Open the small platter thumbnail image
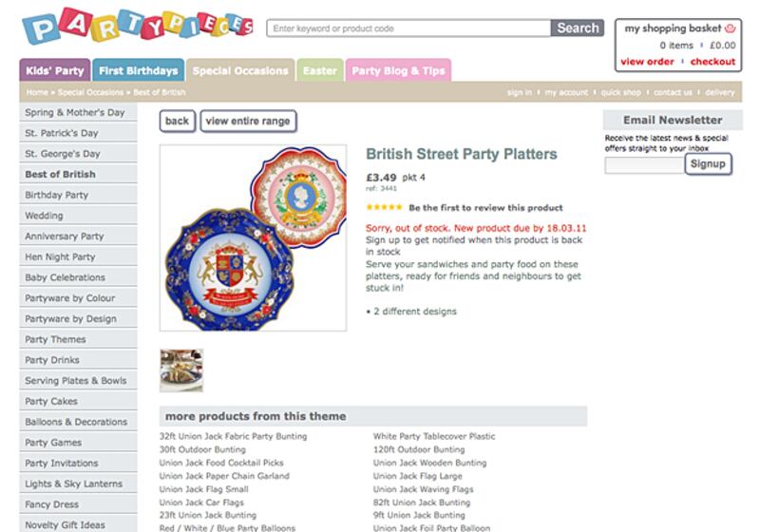The width and height of the screenshot is (760, 532). (180, 370)
